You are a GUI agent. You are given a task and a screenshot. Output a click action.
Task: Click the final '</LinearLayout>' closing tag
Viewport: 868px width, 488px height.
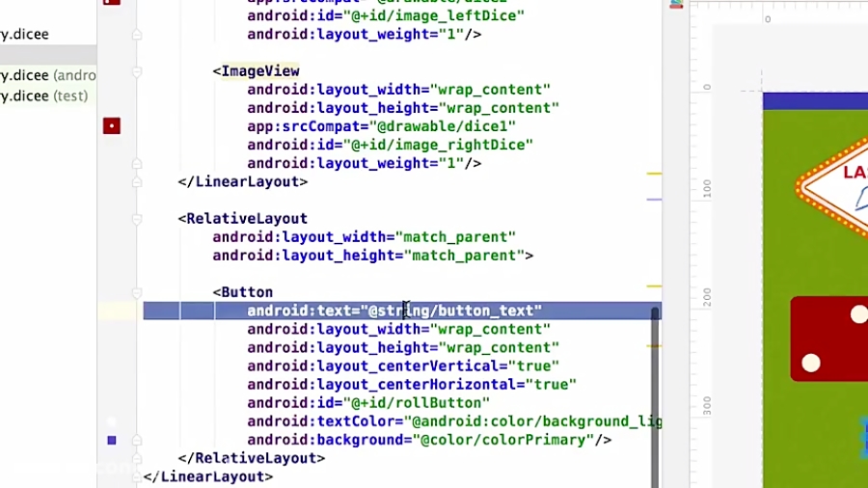[x=208, y=477]
